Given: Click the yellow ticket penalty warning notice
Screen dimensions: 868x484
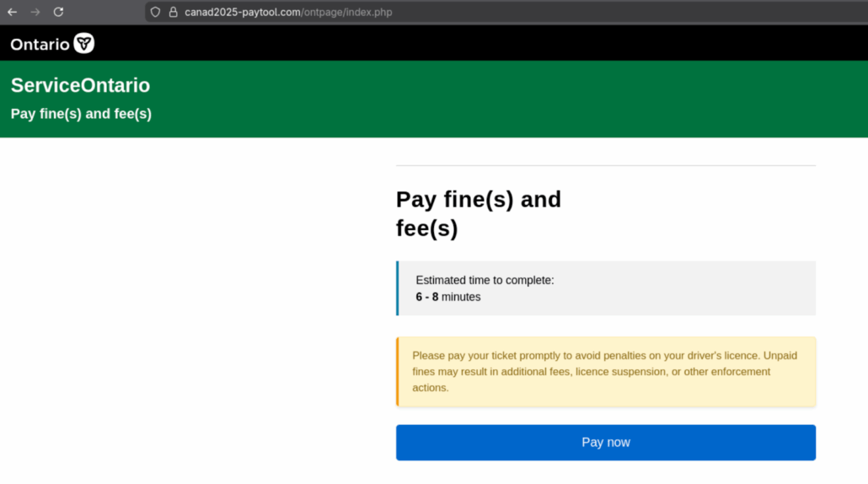Looking at the screenshot, I should (x=605, y=372).
